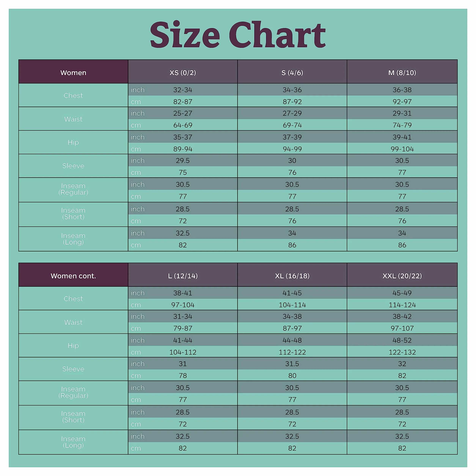Select Waist row label in second table

(x=73, y=322)
